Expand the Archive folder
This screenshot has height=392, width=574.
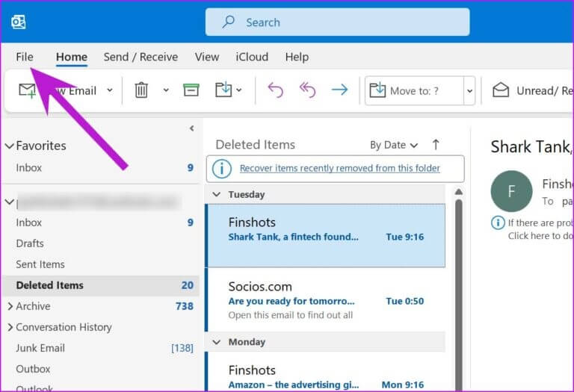[10, 306]
